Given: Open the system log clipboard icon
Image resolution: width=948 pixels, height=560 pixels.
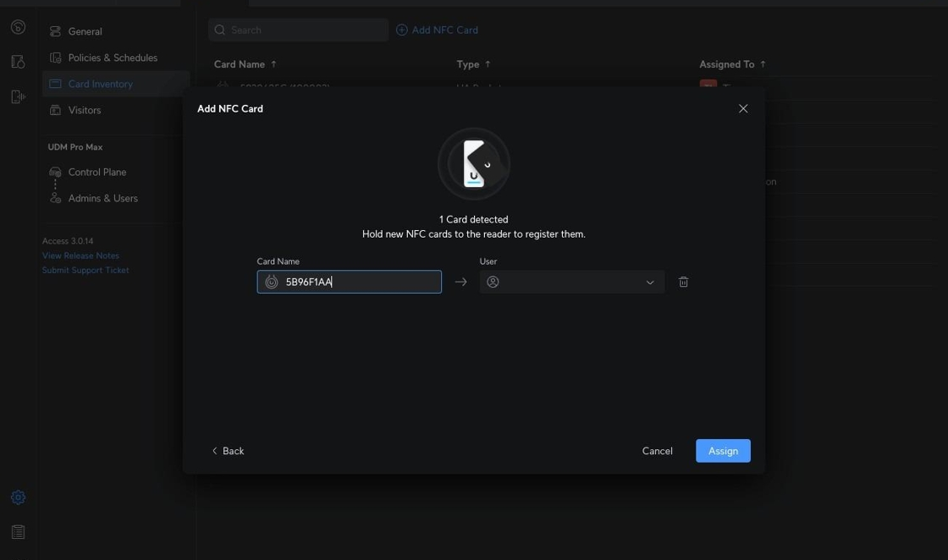Looking at the screenshot, I should point(18,532).
